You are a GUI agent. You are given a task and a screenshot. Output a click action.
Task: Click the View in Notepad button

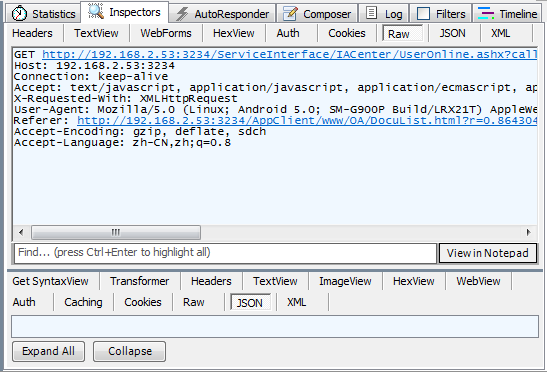[x=488, y=253]
